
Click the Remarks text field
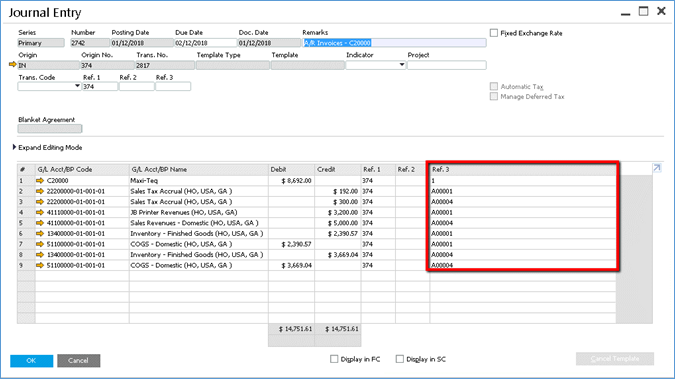394,43
